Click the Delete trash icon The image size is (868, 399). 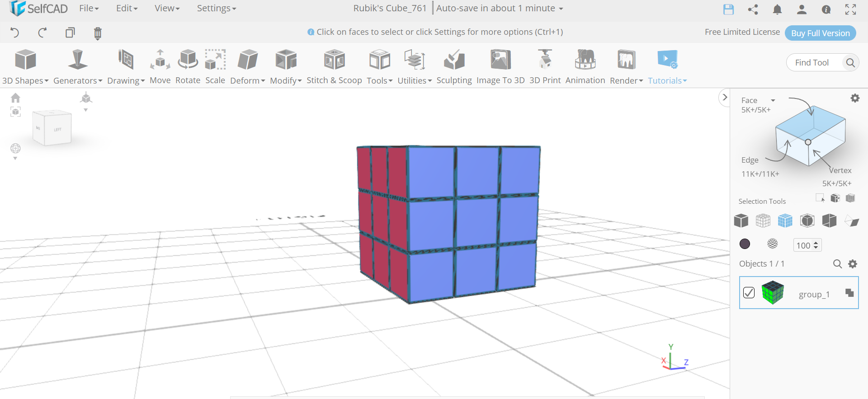point(98,33)
